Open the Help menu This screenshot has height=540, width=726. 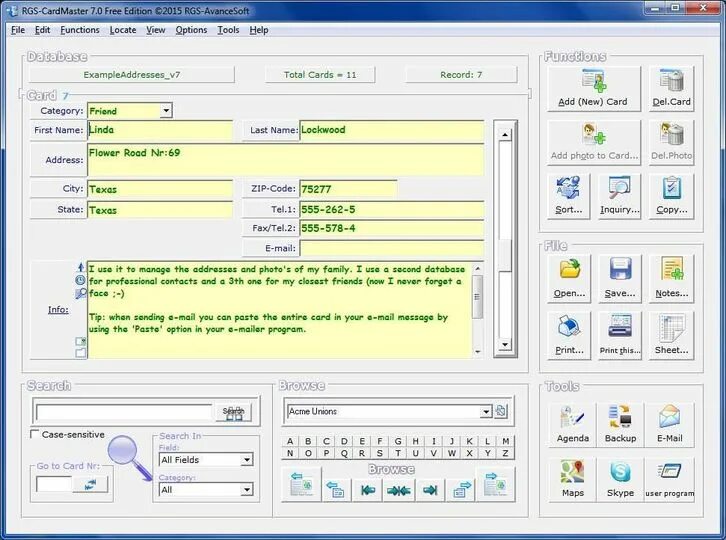pyautogui.click(x=259, y=30)
